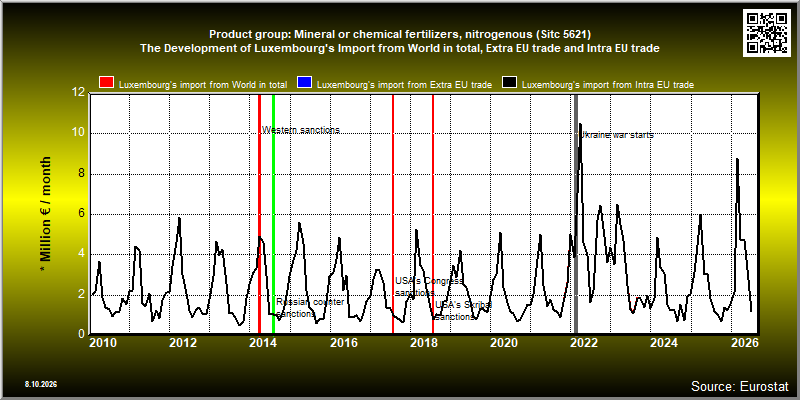
Task: Click the QR code in the corner
Action: pos(767,33)
